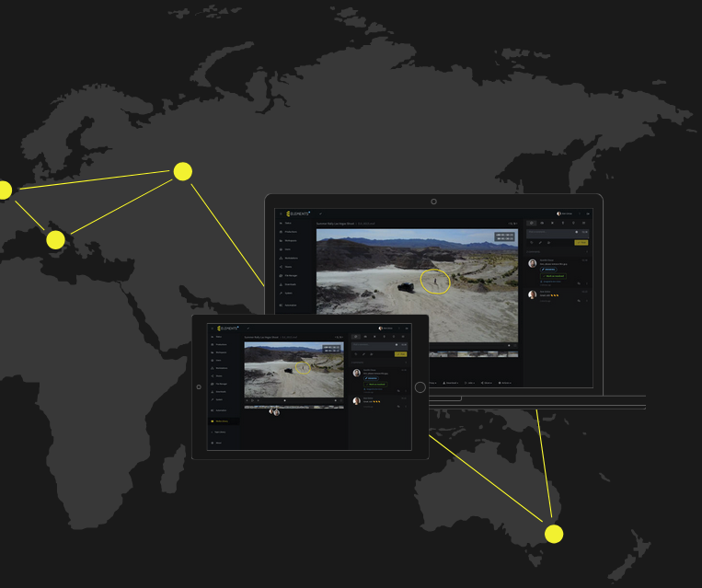Toggle Mark as resolved on the tablet comment
This screenshot has width=702, height=588.
374,384
